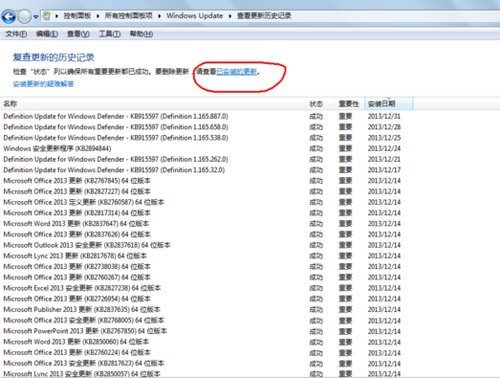Open the 查看(V) menu

[78, 34]
